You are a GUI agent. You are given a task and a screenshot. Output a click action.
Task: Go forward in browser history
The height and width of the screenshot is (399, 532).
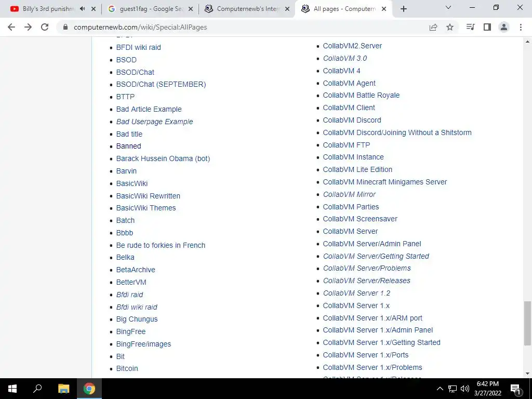pyautogui.click(x=28, y=27)
